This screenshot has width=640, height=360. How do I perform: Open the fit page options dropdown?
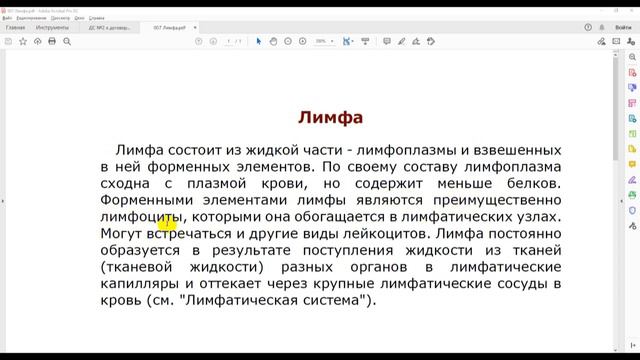(x=348, y=41)
